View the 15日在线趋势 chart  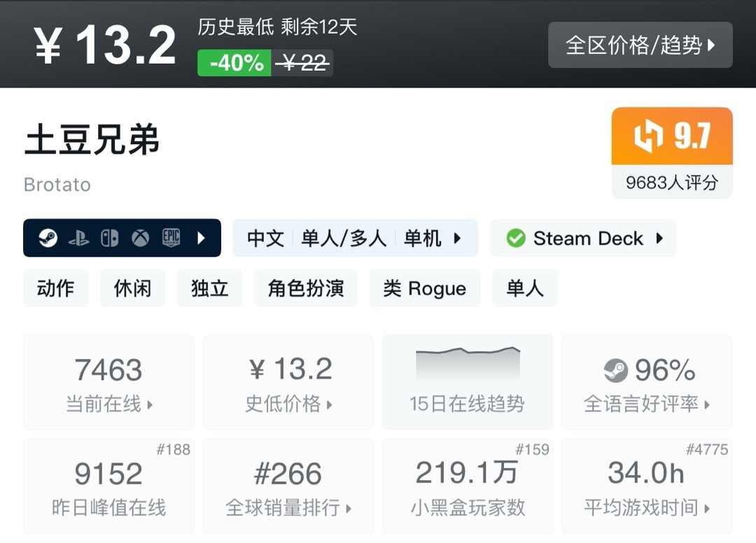(467, 382)
